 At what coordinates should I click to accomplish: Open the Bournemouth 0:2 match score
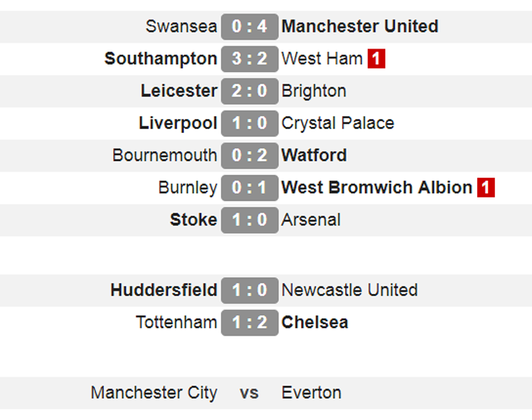[250, 156]
